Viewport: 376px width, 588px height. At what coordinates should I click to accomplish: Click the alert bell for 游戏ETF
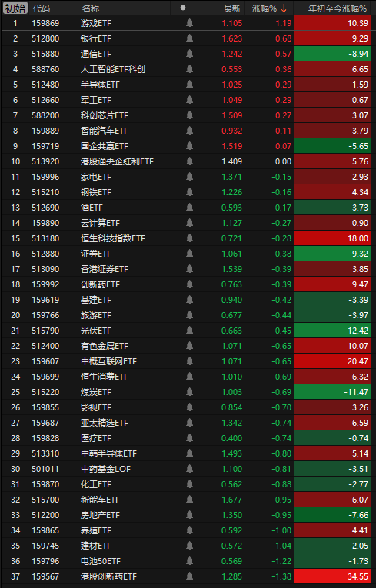tap(189, 23)
